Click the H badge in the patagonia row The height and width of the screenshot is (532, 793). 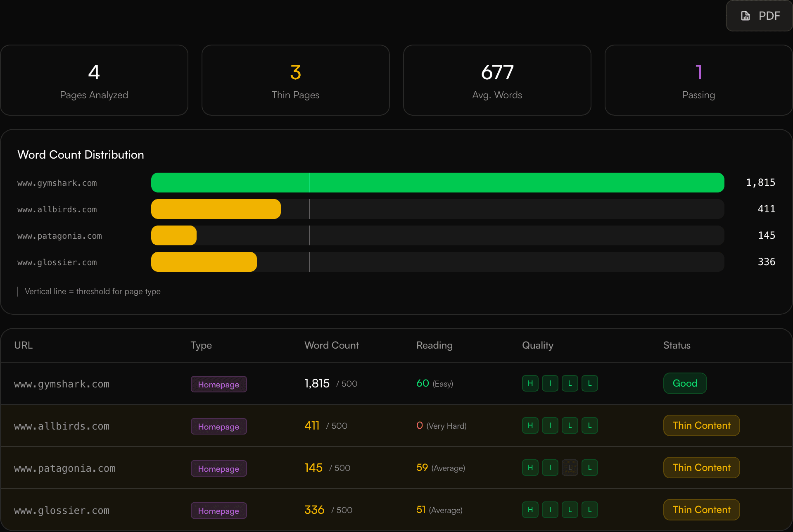530,468
